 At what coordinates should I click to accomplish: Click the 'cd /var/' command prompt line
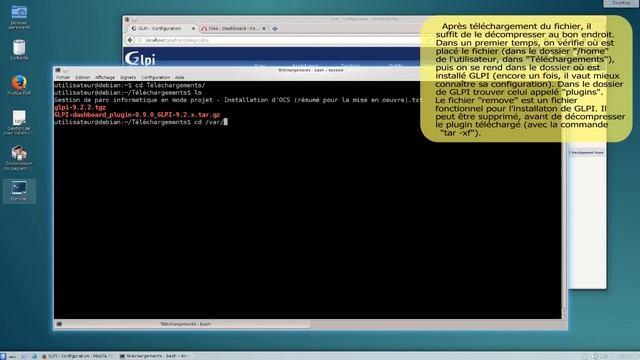point(140,122)
